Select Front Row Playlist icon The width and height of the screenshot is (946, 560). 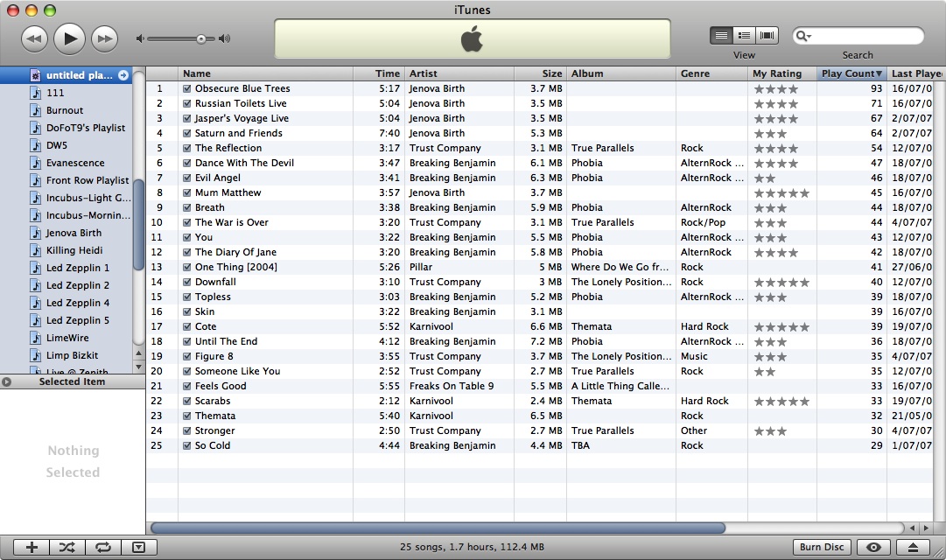[36, 180]
